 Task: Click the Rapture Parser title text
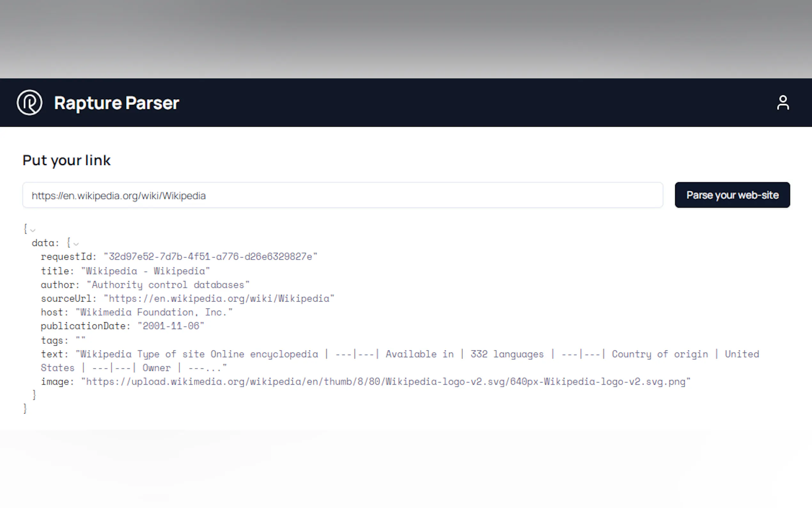pos(116,103)
